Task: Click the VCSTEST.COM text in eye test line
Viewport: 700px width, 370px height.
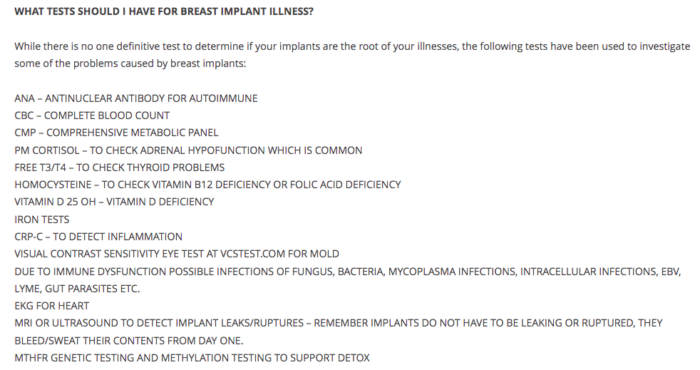Action: (252, 254)
